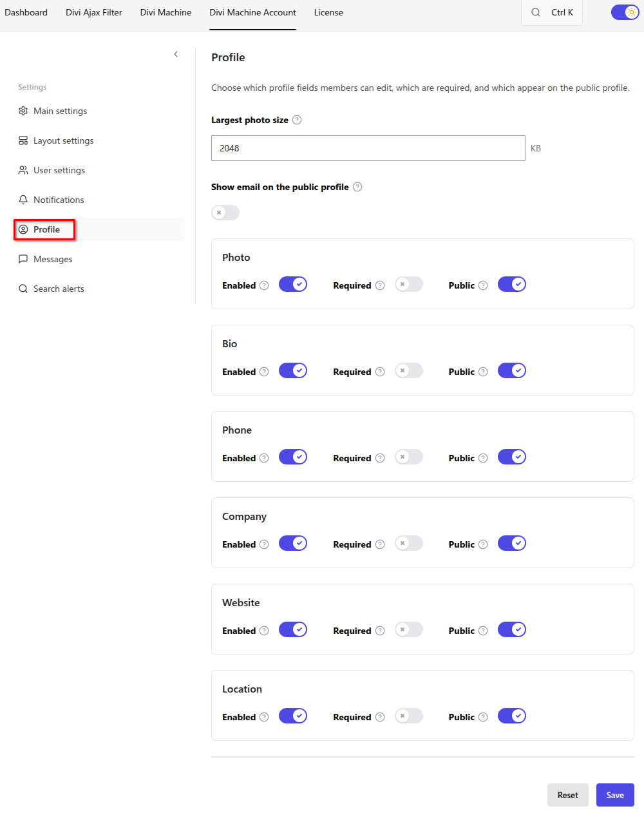The width and height of the screenshot is (644, 813).
Task: Click Location Public help icon
Action: click(483, 717)
